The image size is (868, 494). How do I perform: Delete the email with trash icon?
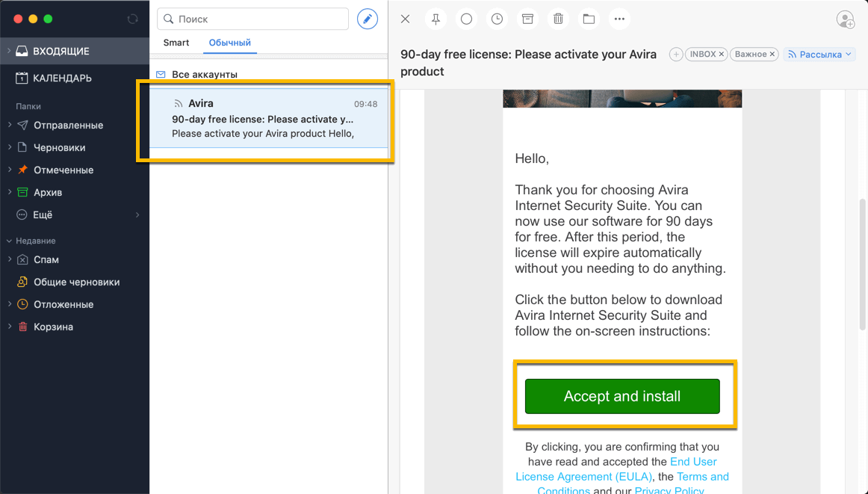pos(558,19)
